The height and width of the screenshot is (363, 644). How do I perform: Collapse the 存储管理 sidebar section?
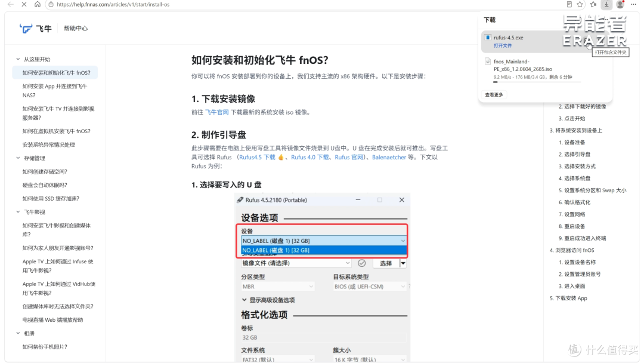point(18,158)
